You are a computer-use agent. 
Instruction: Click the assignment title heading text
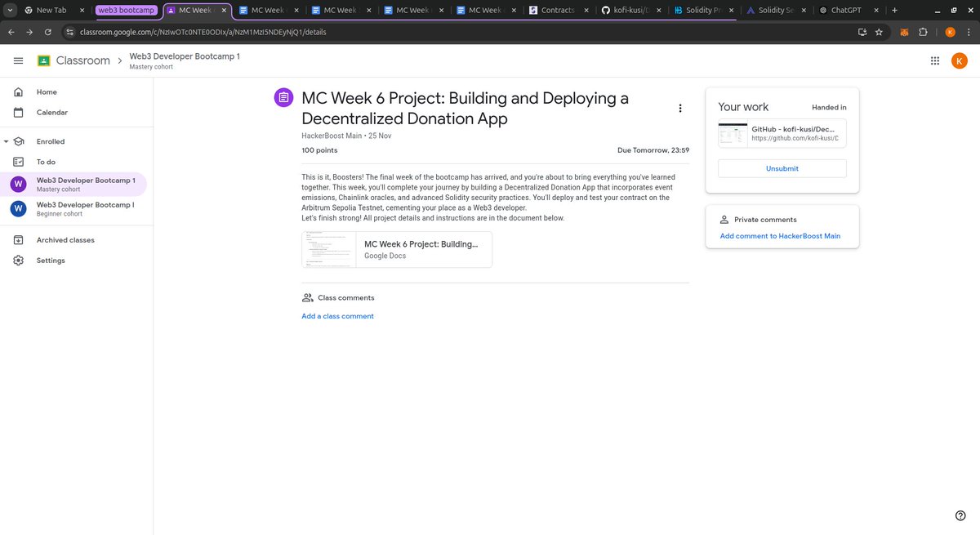(x=465, y=108)
